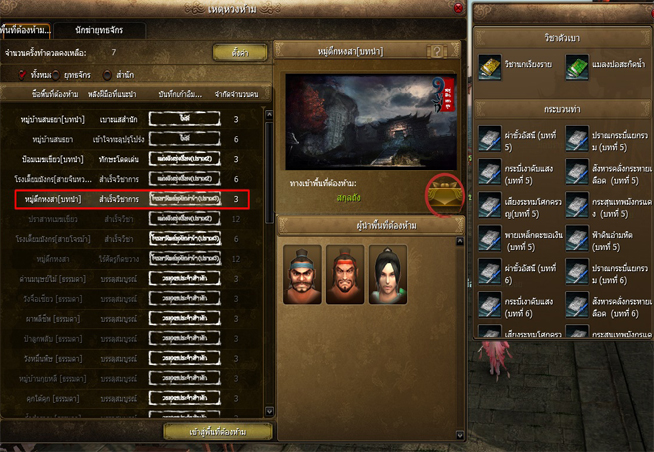Click the เข้าสู่พื้นที่ต้องห้าม enter button
654x452 pixels.
[218, 432]
